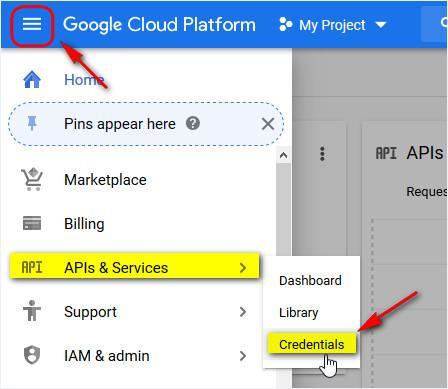Open the My Project selector dropdown
The image size is (448, 389).
click(332, 25)
